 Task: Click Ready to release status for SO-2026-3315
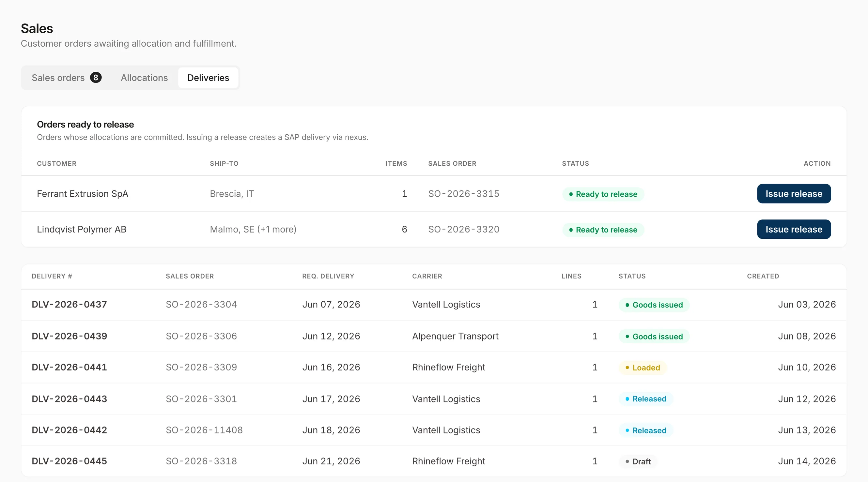click(x=603, y=194)
